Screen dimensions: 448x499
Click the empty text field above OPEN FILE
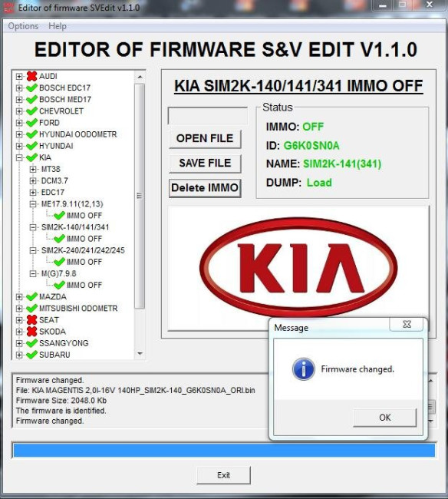[x=208, y=116]
